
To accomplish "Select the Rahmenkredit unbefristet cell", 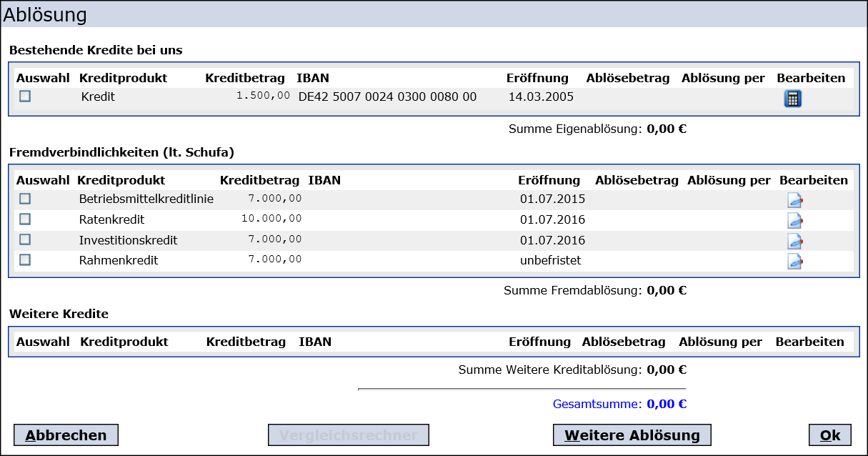I will point(550,261).
